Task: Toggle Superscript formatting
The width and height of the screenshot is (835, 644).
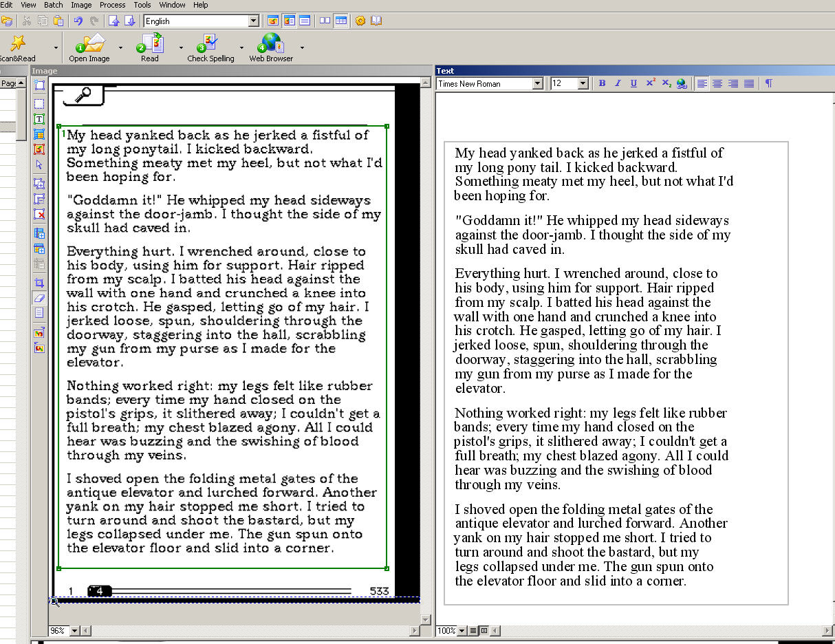Action: pos(650,83)
